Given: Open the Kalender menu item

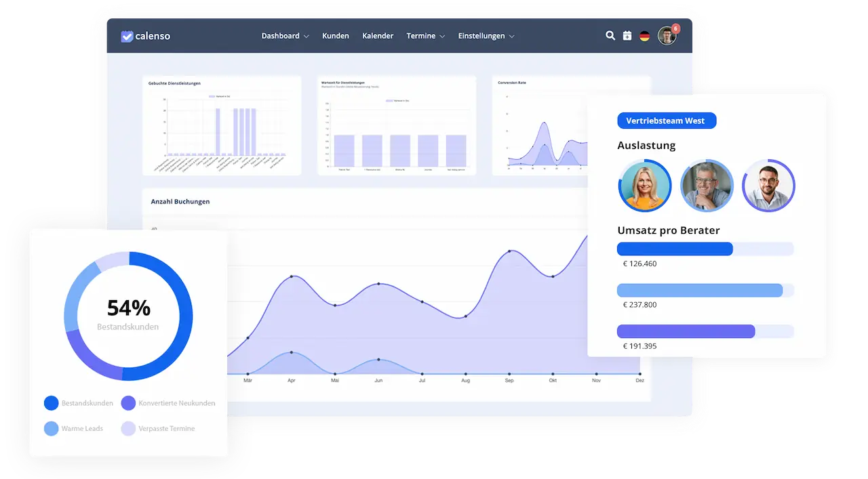Looking at the screenshot, I should click(x=378, y=36).
